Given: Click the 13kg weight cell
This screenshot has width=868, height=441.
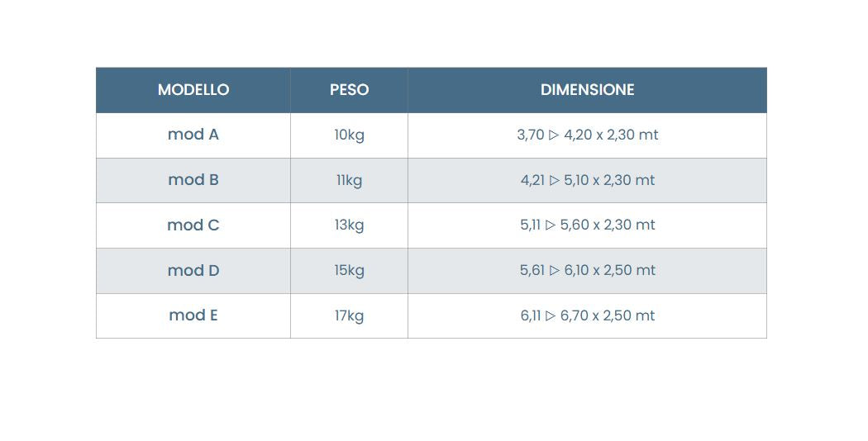Looking at the screenshot, I should pos(350,225).
